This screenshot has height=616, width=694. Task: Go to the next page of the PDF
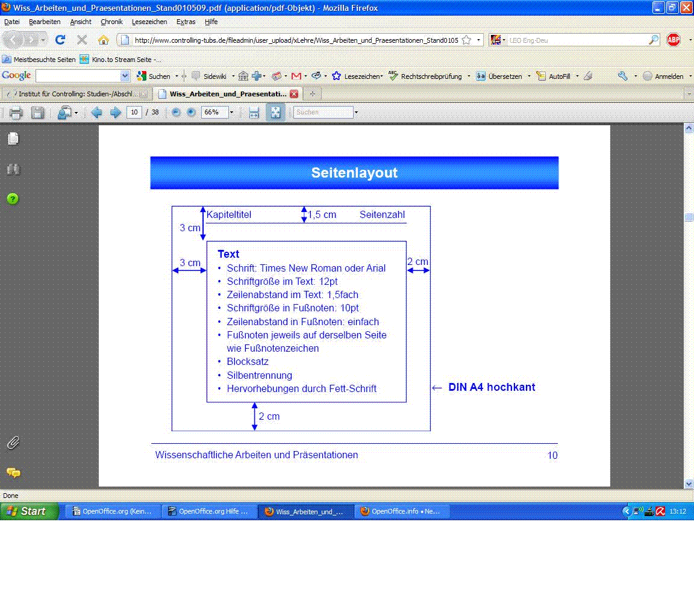point(115,113)
